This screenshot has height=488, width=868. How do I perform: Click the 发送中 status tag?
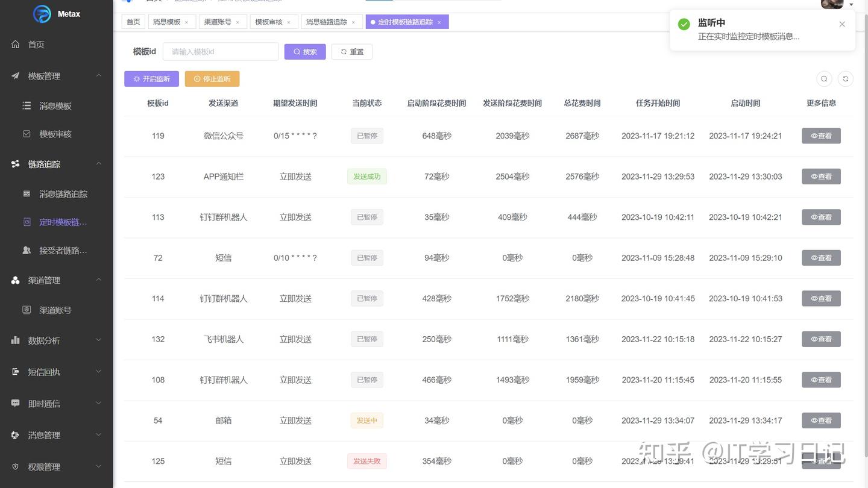click(x=367, y=421)
